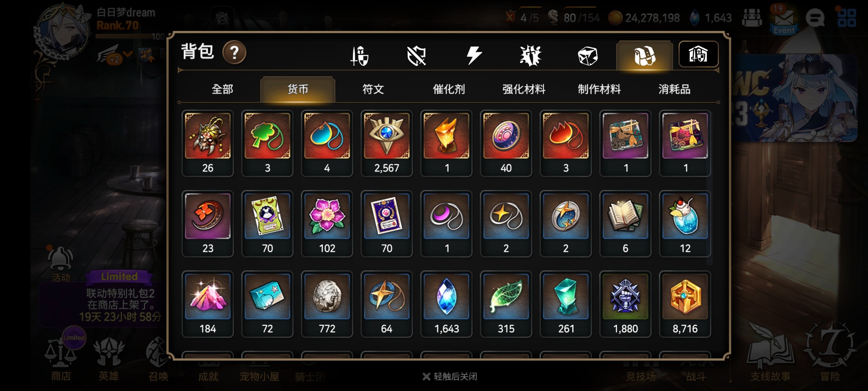Select the gold hexagon emblem with 8,716
This screenshot has height=391, width=868.
coord(685,304)
